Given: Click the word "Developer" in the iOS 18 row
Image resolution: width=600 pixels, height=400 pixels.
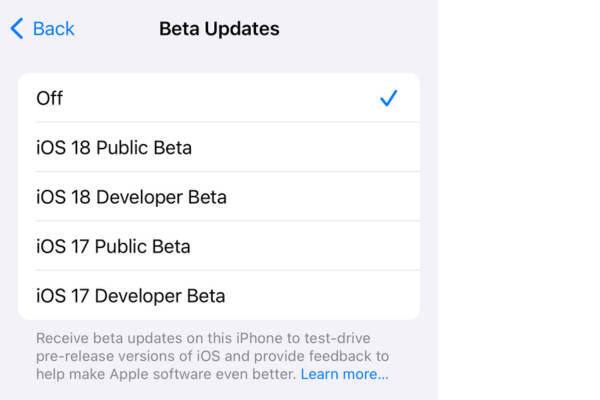Looking at the screenshot, I should coord(142,197).
